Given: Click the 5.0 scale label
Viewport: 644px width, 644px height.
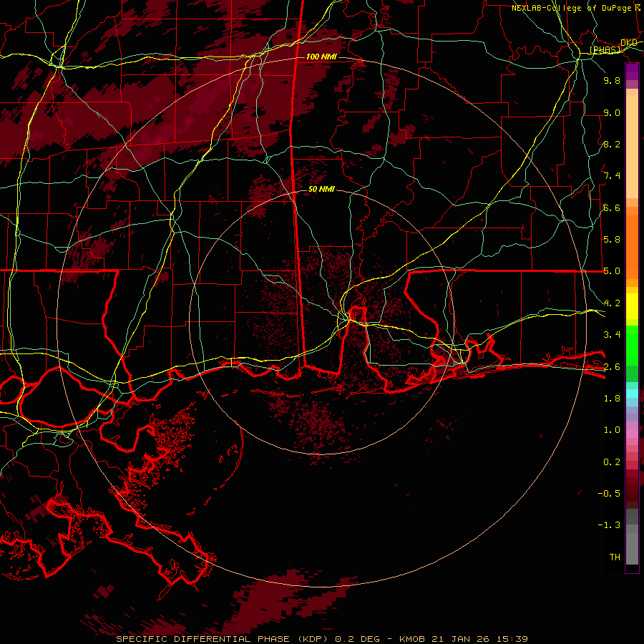Looking at the screenshot, I should [612, 271].
